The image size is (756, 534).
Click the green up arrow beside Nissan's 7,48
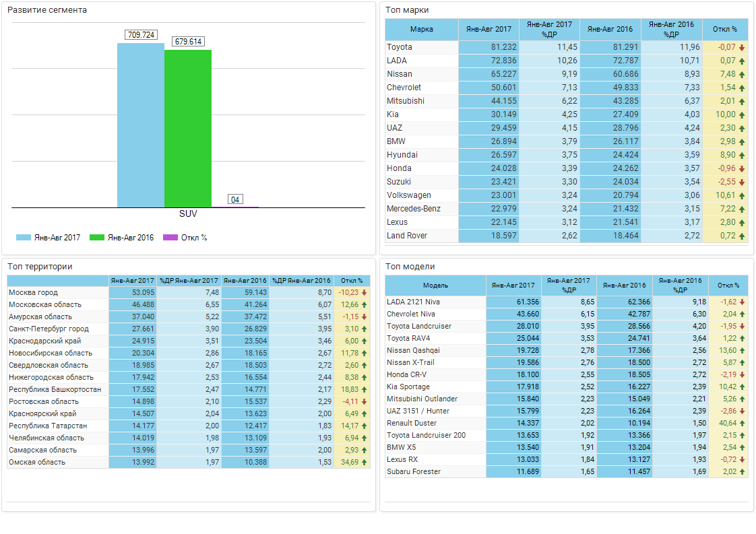(x=742, y=75)
